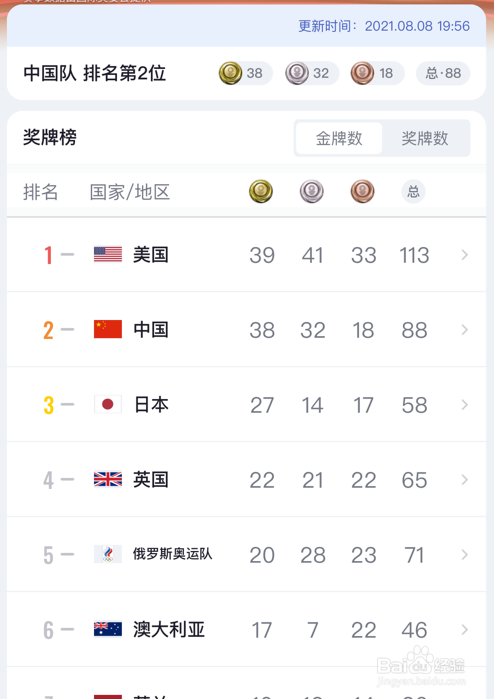Open the 澳大利亚 country details

[x=247, y=629]
